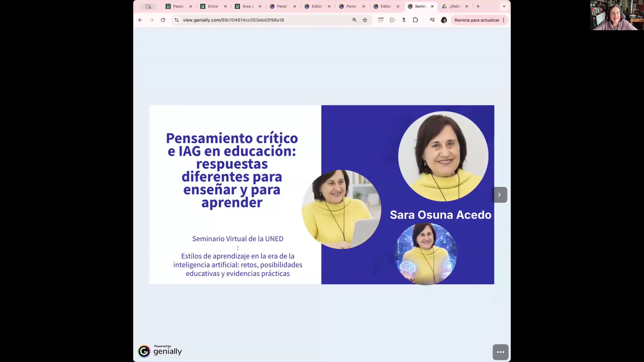The image size is (644, 362).
Task: Expand the tab search dropdown arrow
Action: tap(504, 7)
